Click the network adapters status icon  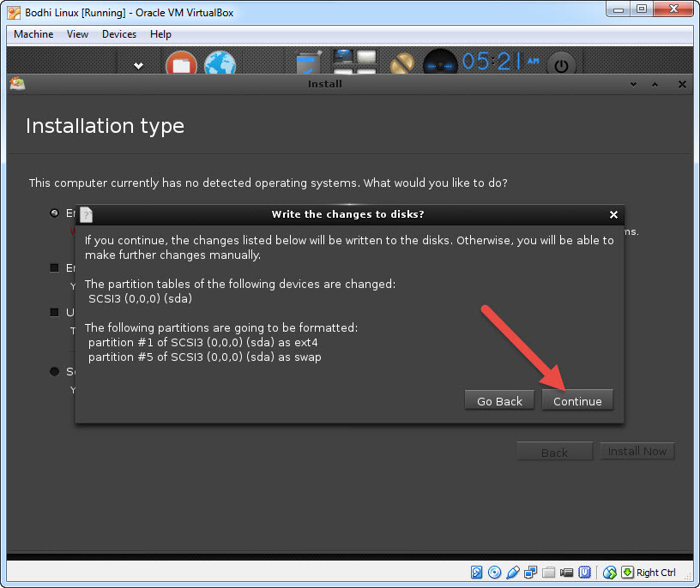click(531, 572)
